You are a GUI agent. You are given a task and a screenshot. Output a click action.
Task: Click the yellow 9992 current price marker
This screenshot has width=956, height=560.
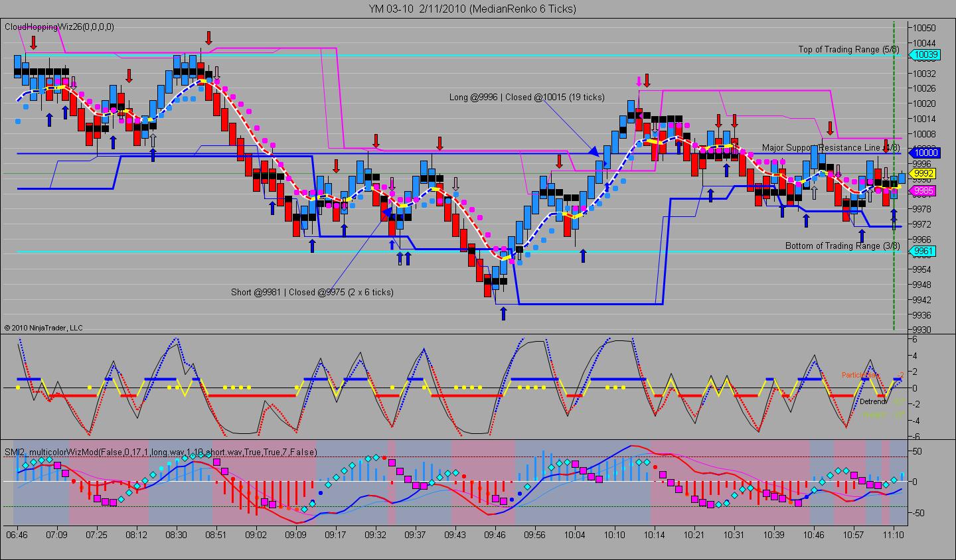(x=923, y=174)
